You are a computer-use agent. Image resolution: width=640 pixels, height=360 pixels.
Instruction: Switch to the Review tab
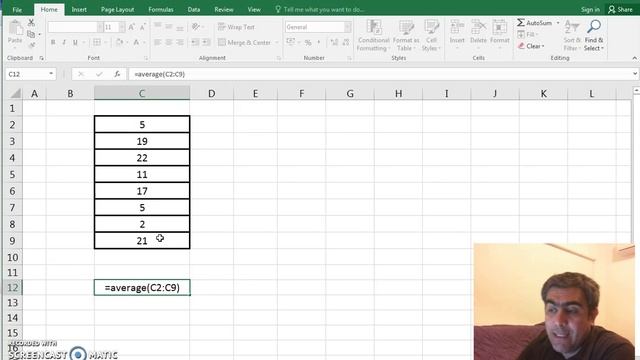[x=224, y=9]
